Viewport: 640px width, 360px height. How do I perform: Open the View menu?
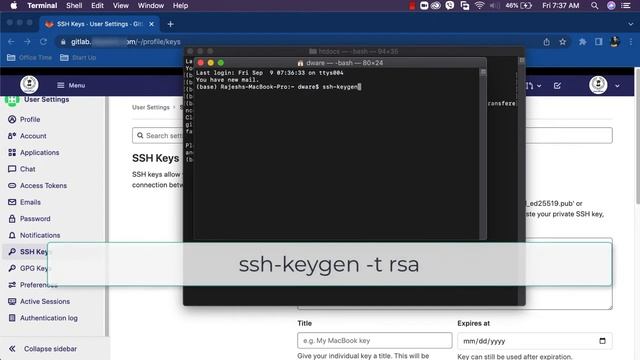120,5
